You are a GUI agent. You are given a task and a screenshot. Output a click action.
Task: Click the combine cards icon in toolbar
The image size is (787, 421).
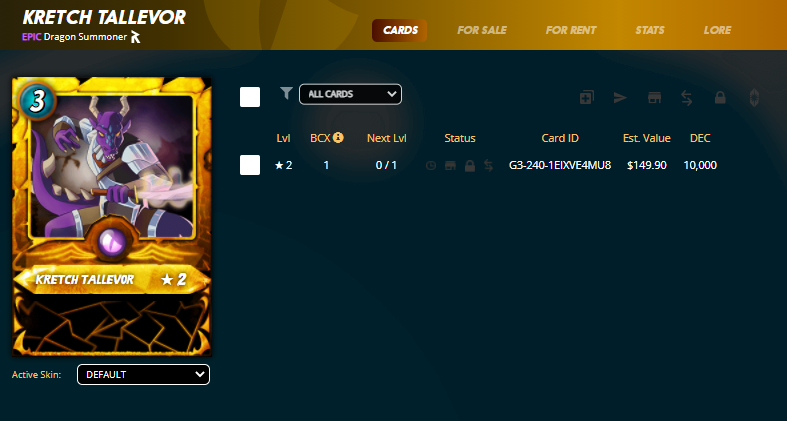pos(587,97)
